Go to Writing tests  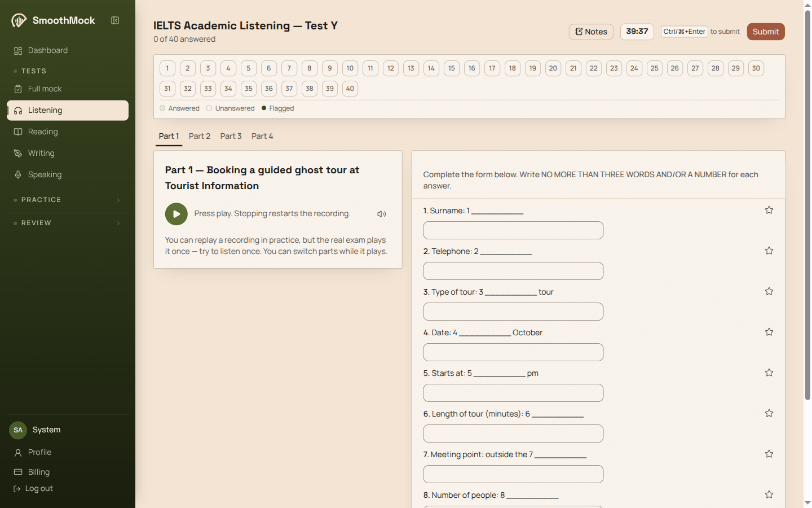pyautogui.click(x=68, y=154)
